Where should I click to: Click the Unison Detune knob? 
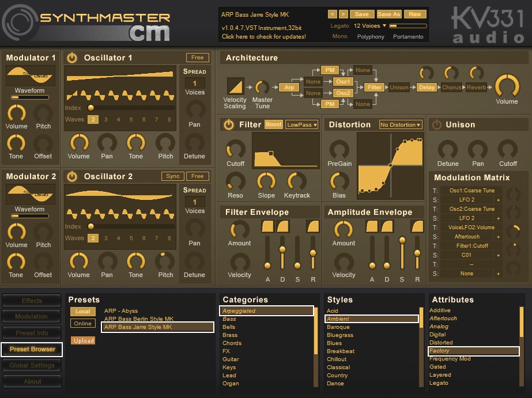pos(448,149)
